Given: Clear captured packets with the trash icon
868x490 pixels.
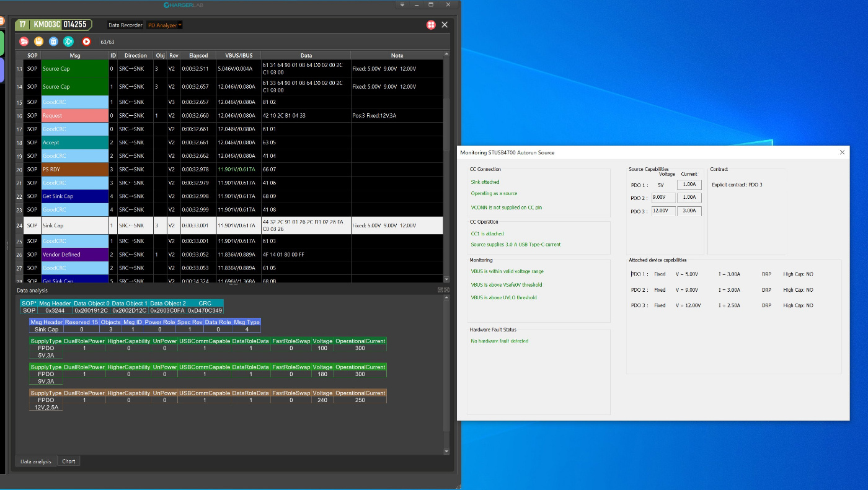Looking at the screenshot, I should coord(53,42).
